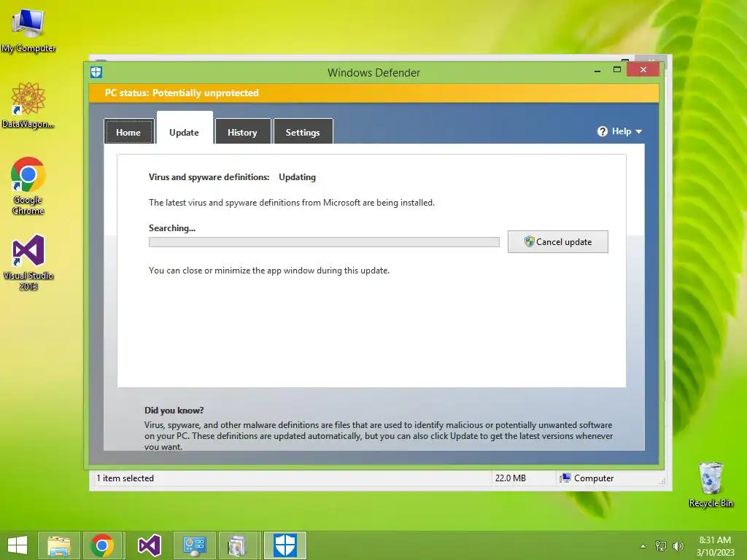Close the Windows Defender window
Viewport: 747px width, 560px height.
(x=643, y=70)
